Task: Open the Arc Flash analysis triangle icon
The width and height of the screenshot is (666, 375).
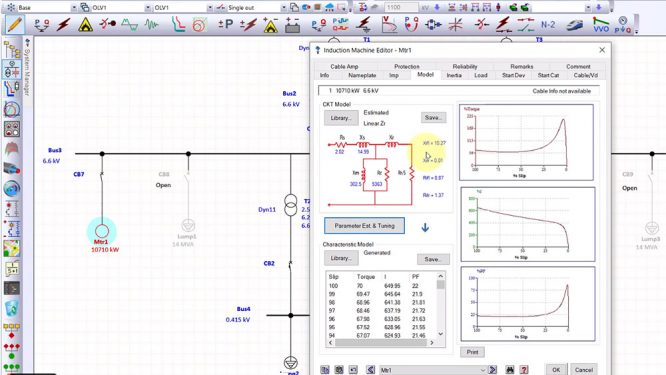Action: (x=85, y=25)
